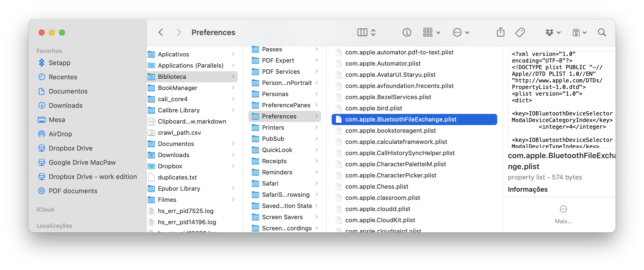Click the XML preview thumbnail of the plist
Image resolution: width=644 pixels, height=270 pixels.
[x=562, y=100]
